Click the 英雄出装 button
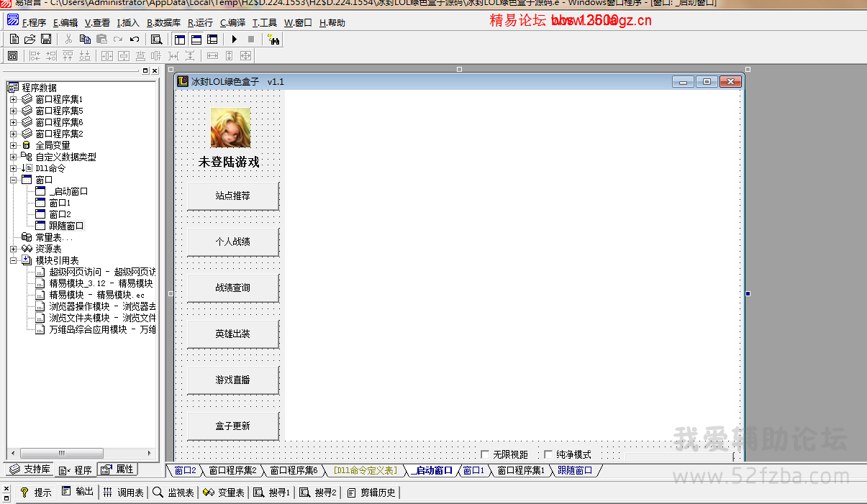This screenshot has height=504, width=867. coord(233,334)
